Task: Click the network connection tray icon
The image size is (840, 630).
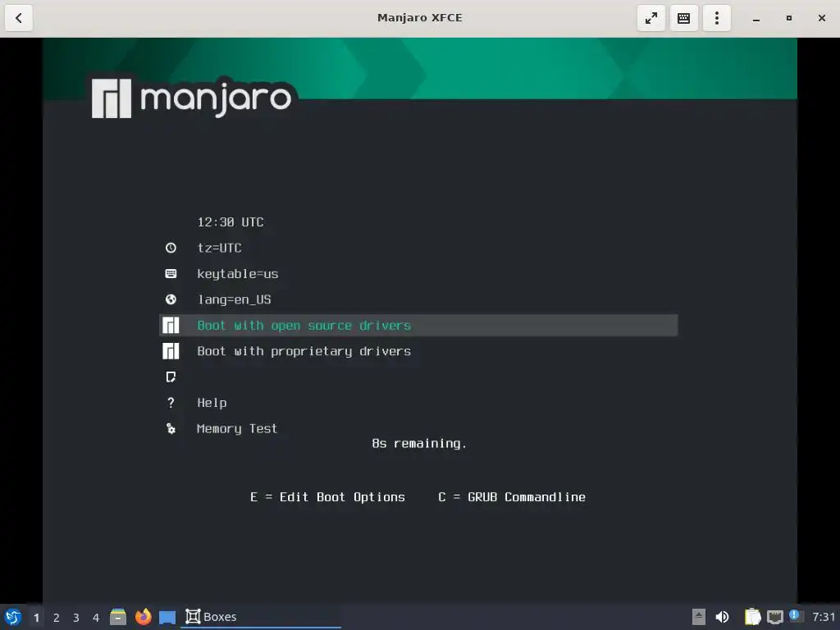Action: (774, 618)
